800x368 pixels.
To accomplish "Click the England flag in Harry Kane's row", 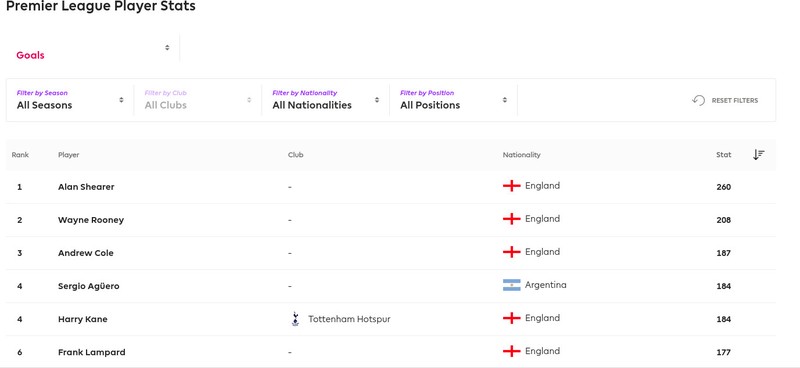I will (x=511, y=318).
